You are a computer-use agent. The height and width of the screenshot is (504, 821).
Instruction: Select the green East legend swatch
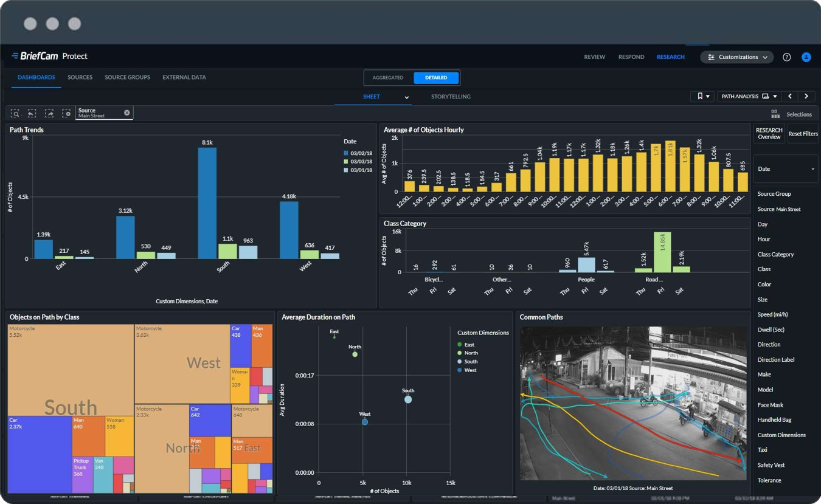coord(459,345)
